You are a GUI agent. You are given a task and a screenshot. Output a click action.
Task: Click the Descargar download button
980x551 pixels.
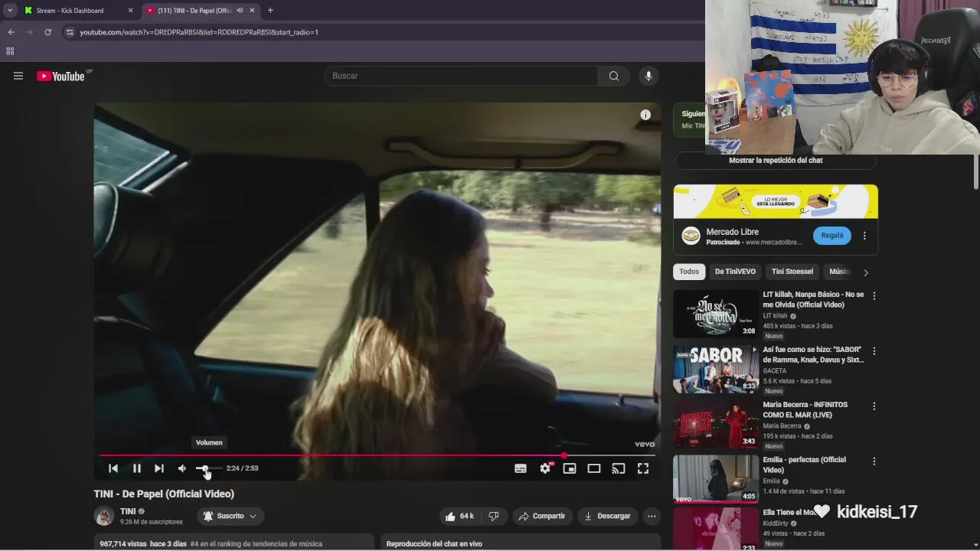pyautogui.click(x=608, y=516)
